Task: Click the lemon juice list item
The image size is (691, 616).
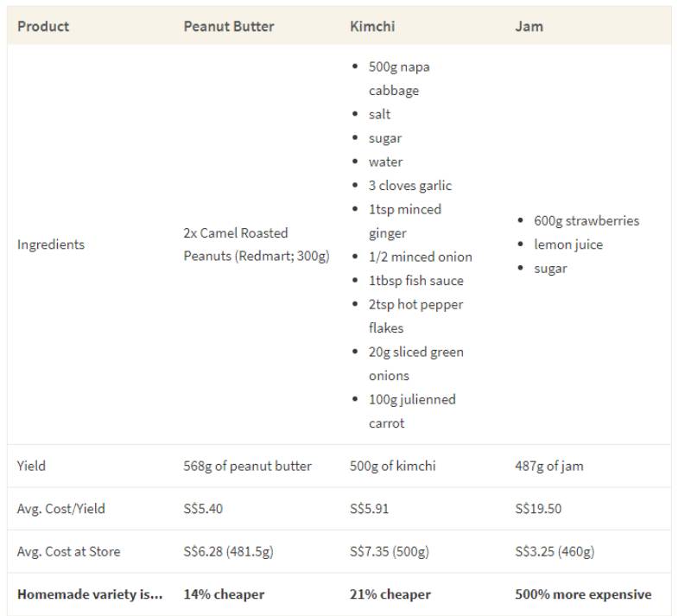Action: coord(568,244)
